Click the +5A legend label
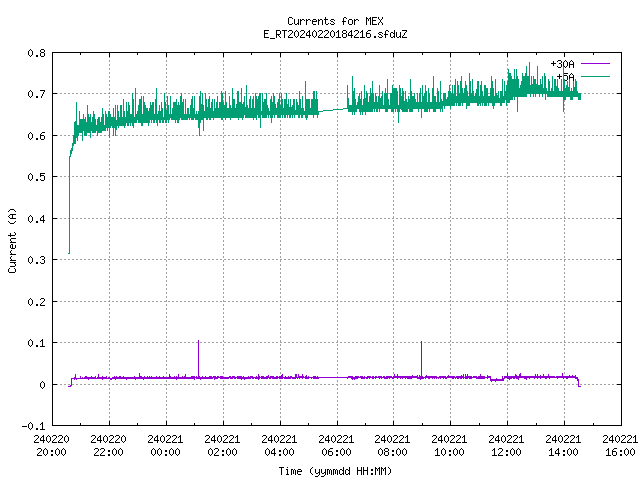Image resolution: width=640 pixels, height=480 pixels. 565,77
